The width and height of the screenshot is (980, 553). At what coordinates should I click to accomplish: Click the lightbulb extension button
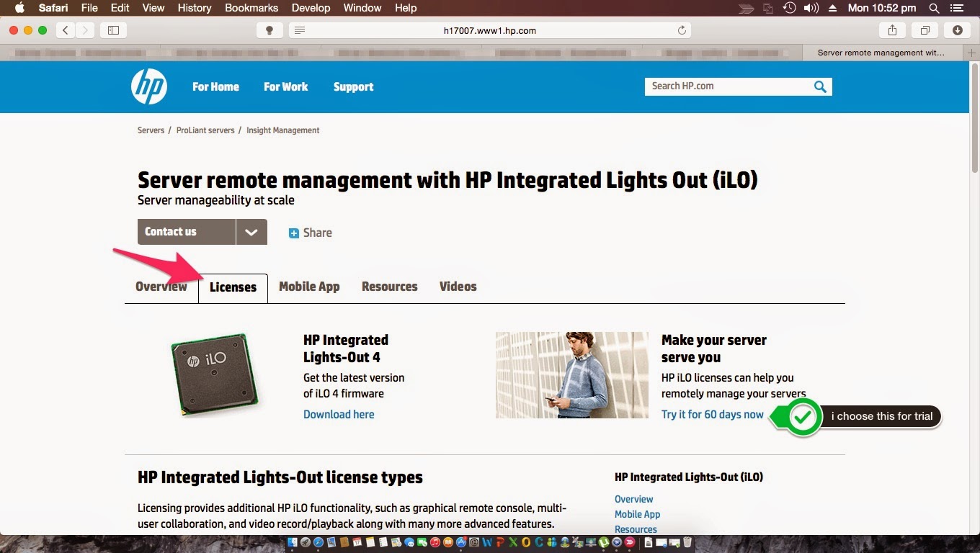click(x=269, y=30)
